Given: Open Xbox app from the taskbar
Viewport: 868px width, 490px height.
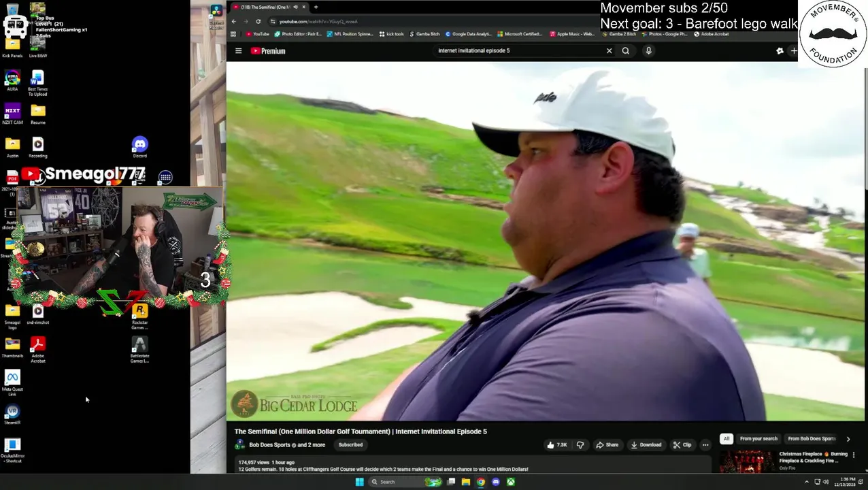Looking at the screenshot, I should click(510, 482).
